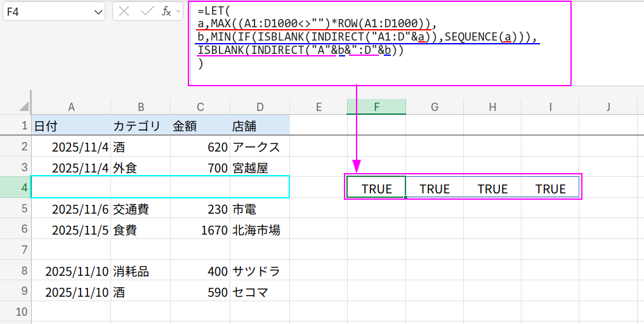The height and width of the screenshot is (324, 644).
Task: Select row 2 header
Action: click(x=16, y=146)
